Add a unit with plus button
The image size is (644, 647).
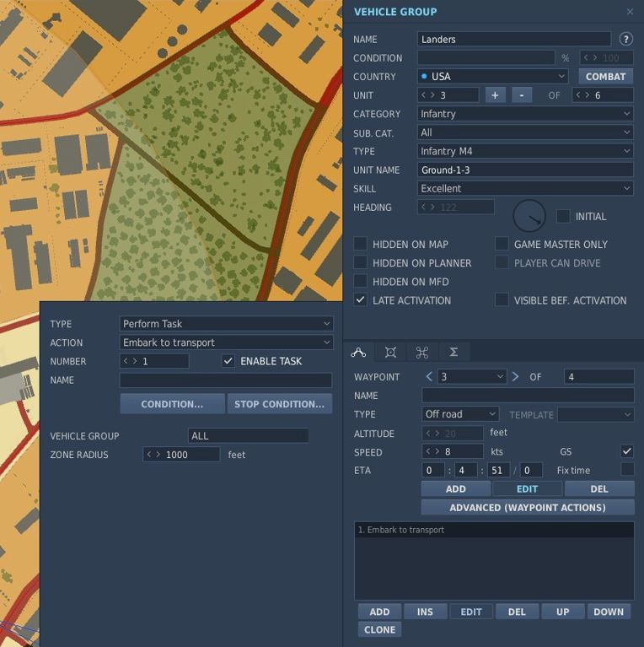(495, 95)
